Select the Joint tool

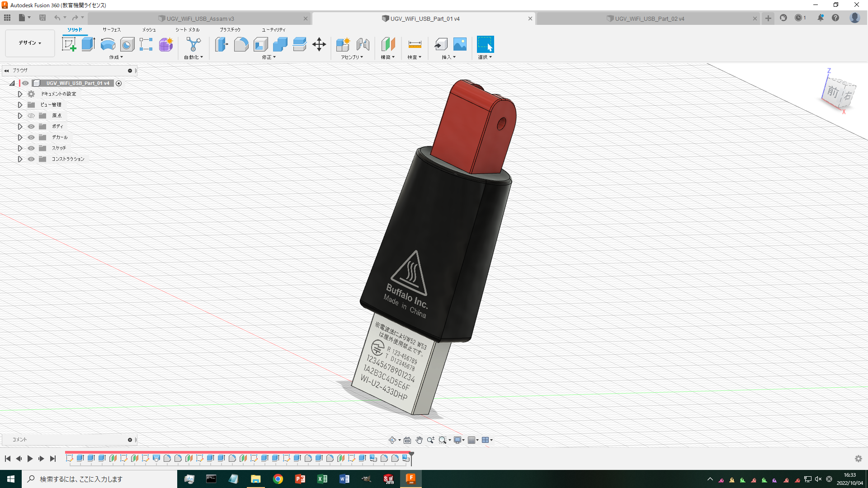[363, 44]
